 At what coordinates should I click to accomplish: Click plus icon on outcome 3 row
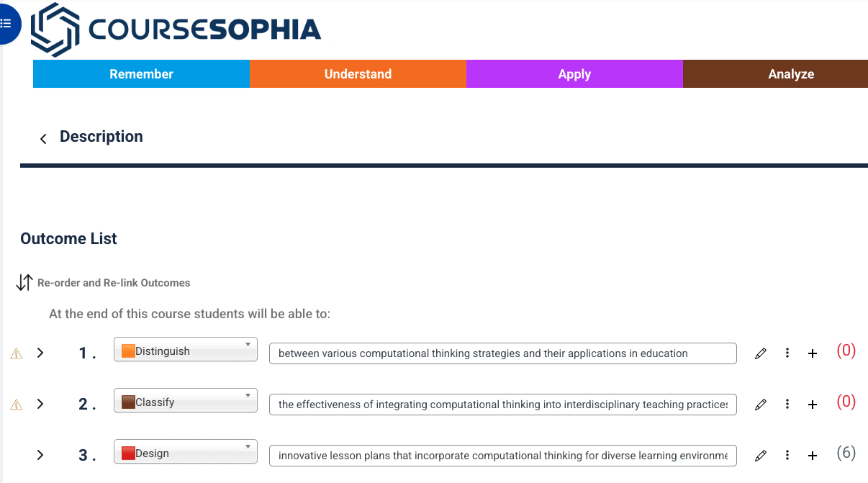[x=813, y=456]
